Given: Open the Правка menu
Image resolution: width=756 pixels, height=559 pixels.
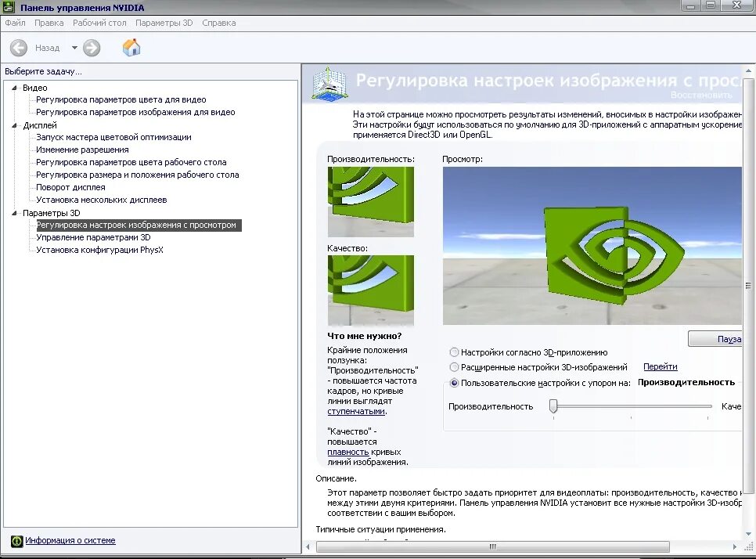Looking at the screenshot, I should coord(49,23).
